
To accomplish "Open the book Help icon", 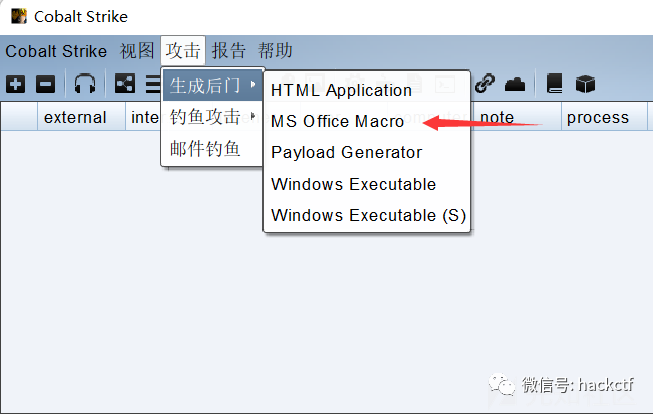I will click(554, 84).
